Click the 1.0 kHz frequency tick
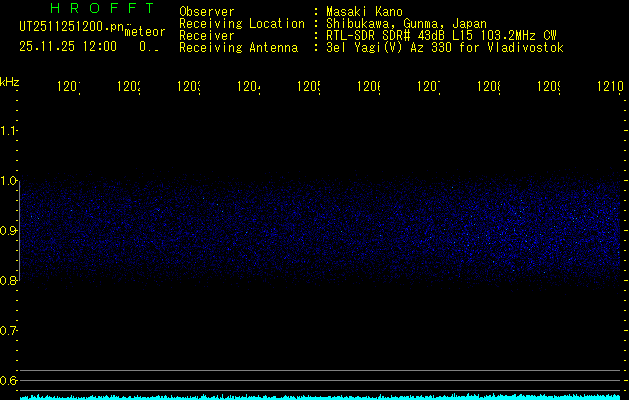The height and width of the screenshot is (400, 629). (9, 181)
